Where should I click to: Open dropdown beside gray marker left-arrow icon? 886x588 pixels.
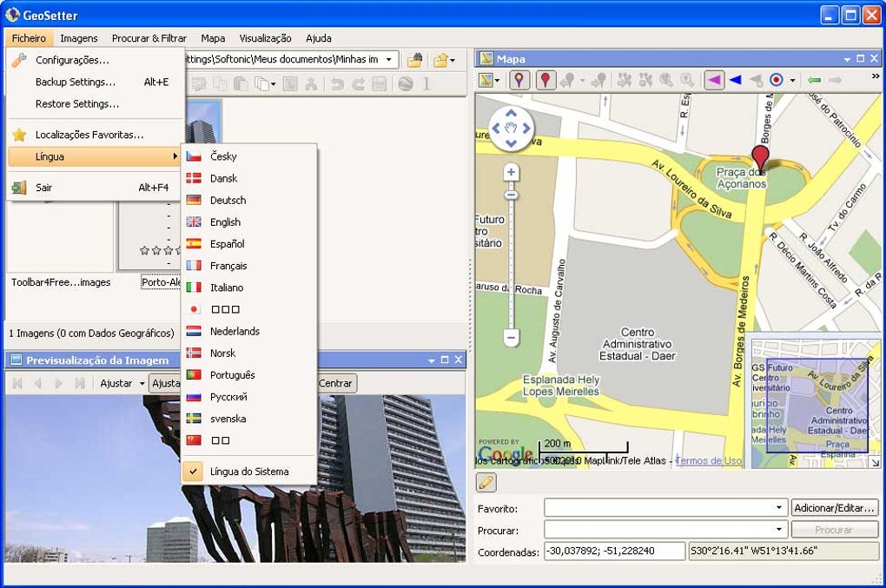point(582,80)
